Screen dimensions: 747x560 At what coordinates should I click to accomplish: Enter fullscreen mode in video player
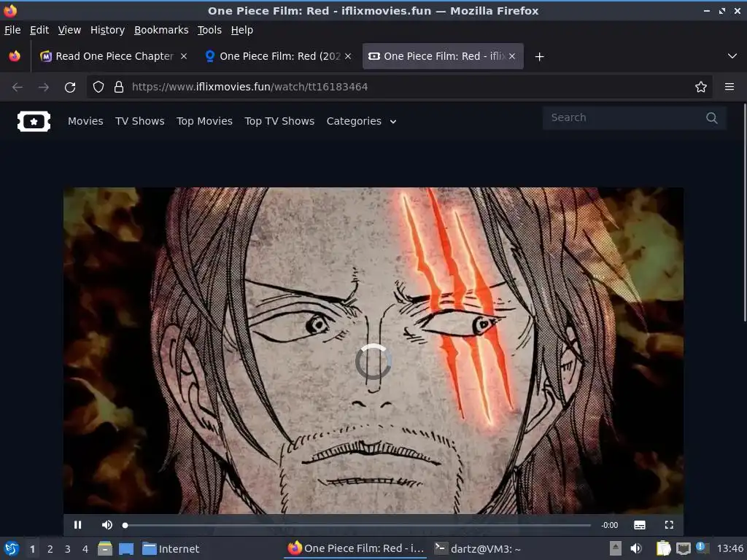tap(669, 525)
